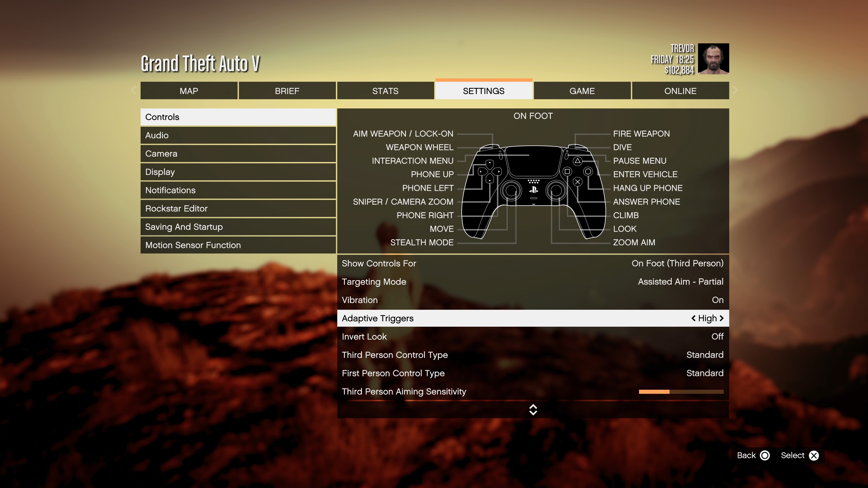Screen dimensions: 868x488
Task: Click the right analog stick on the controller diagram
Action: click(556, 190)
